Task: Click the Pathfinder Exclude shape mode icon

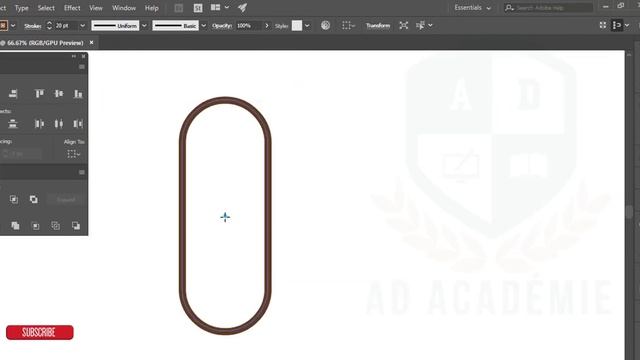Action: click(33, 199)
